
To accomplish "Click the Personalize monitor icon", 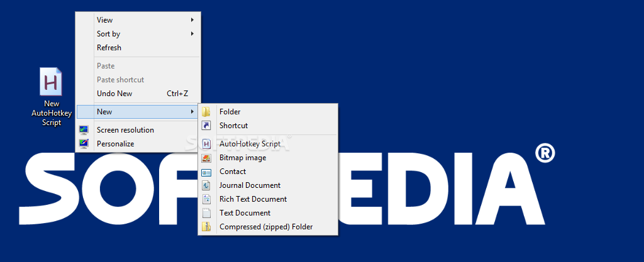I will pyautogui.click(x=84, y=144).
